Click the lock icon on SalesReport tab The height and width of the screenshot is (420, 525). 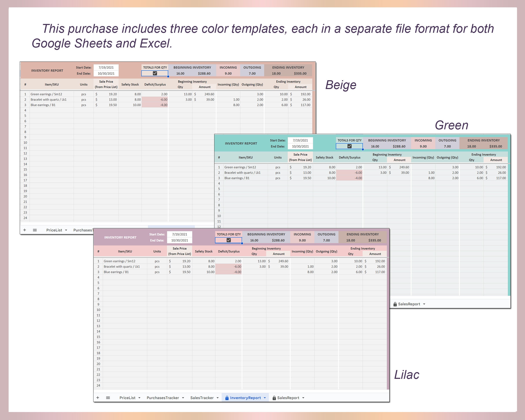pos(274,398)
